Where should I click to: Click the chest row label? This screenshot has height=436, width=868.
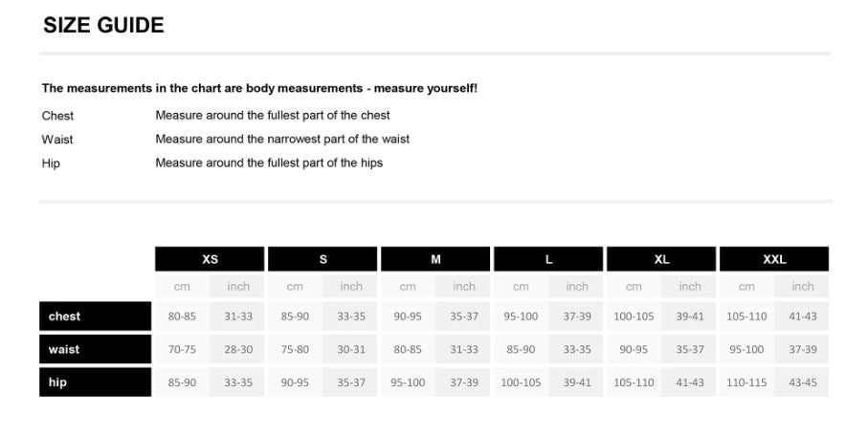(x=95, y=316)
